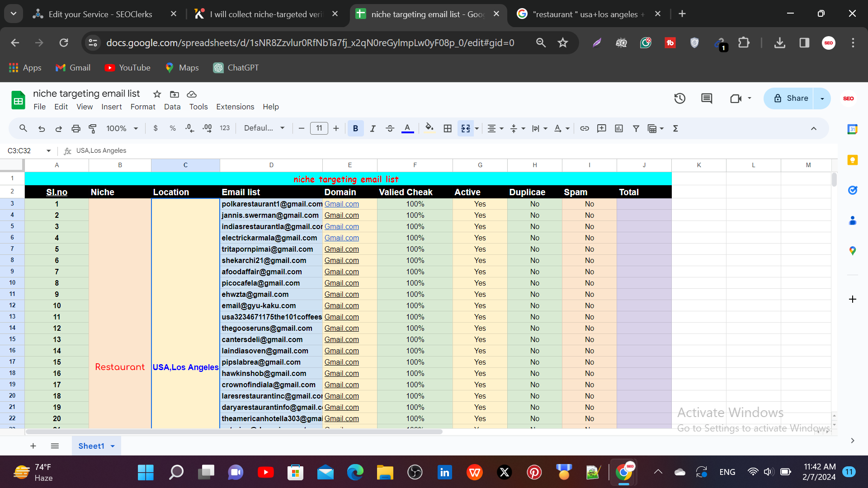Toggle italic formatting
868x488 pixels.
pos(373,129)
